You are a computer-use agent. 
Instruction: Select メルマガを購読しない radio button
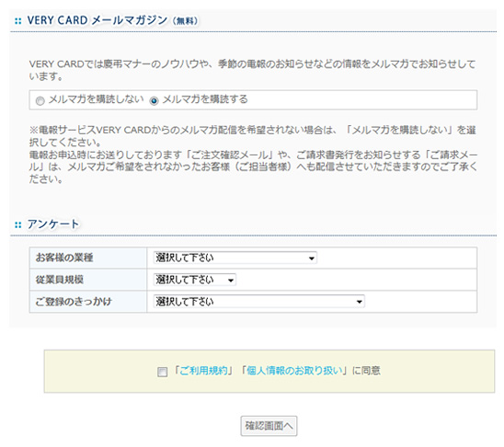click(x=40, y=101)
